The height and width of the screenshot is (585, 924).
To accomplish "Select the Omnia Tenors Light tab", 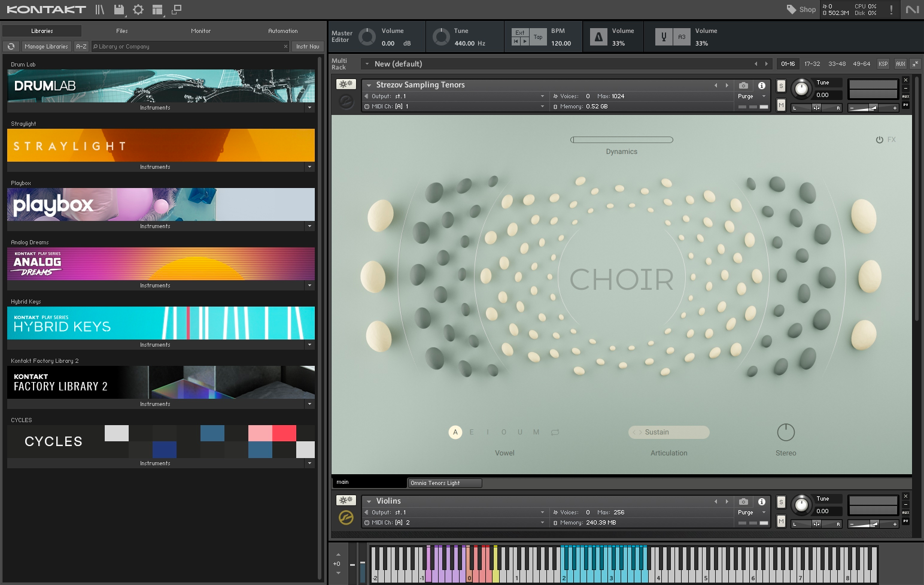I will pyautogui.click(x=445, y=483).
